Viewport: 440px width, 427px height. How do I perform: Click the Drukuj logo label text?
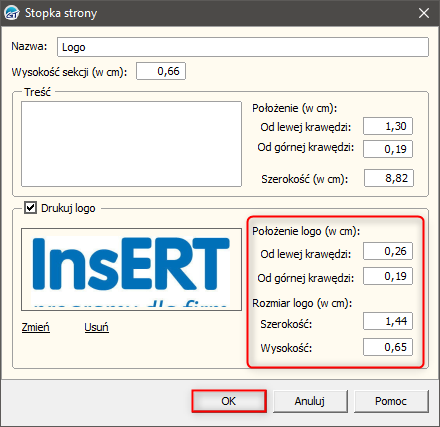[x=68, y=208]
